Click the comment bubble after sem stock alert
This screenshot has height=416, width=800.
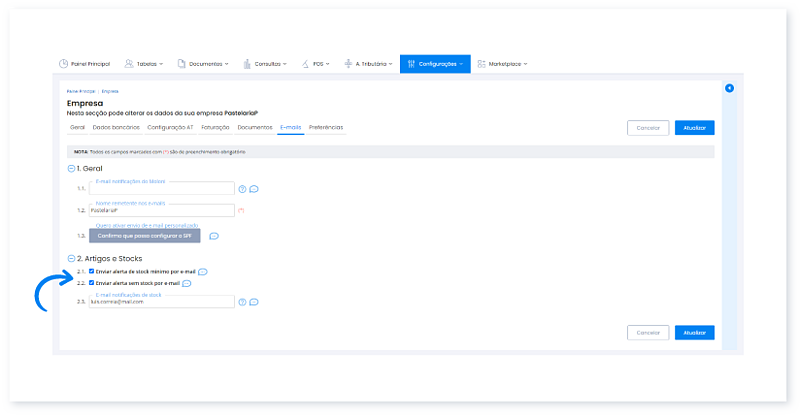pyautogui.click(x=187, y=283)
